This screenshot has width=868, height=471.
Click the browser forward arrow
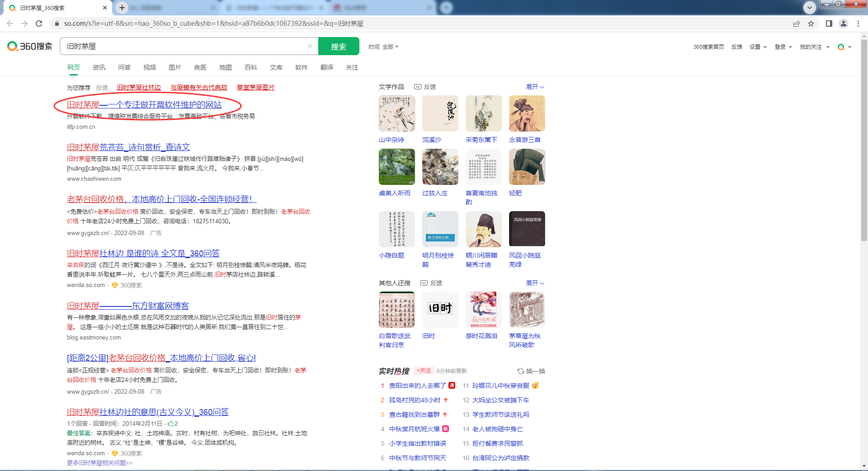[x=24, y=24]
